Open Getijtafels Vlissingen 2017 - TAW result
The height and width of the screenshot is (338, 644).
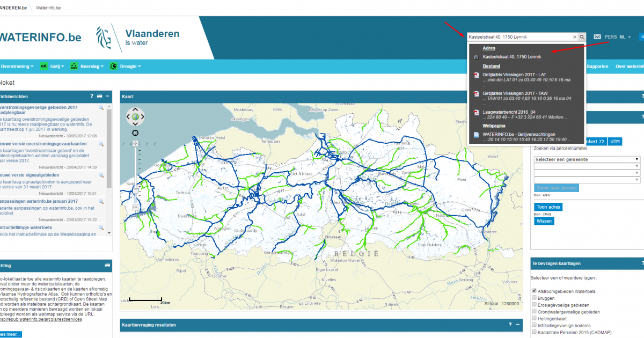tap(515, 93)
